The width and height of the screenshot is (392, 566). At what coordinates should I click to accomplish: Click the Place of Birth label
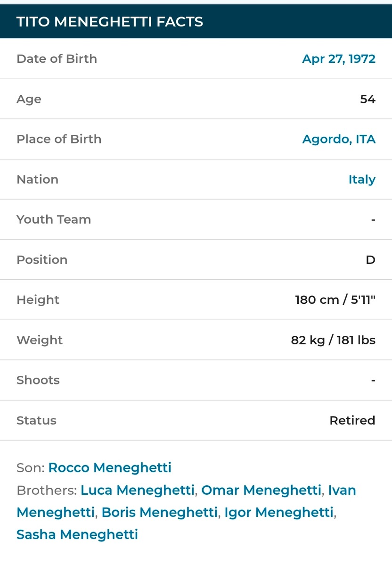click(x=59, y=139)
